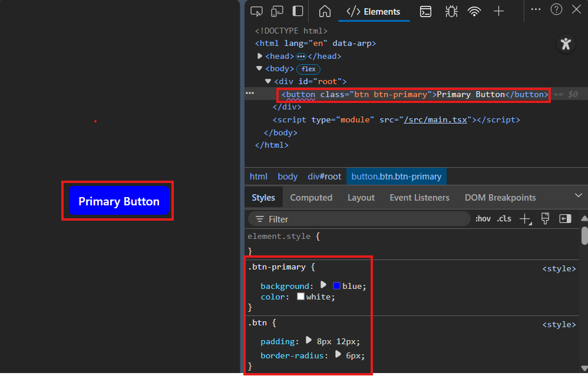Image resolution: width=588 pixels, height=376 pixels.
Task: Select the closing </html> tag line
Action: [x=272, y=145]
